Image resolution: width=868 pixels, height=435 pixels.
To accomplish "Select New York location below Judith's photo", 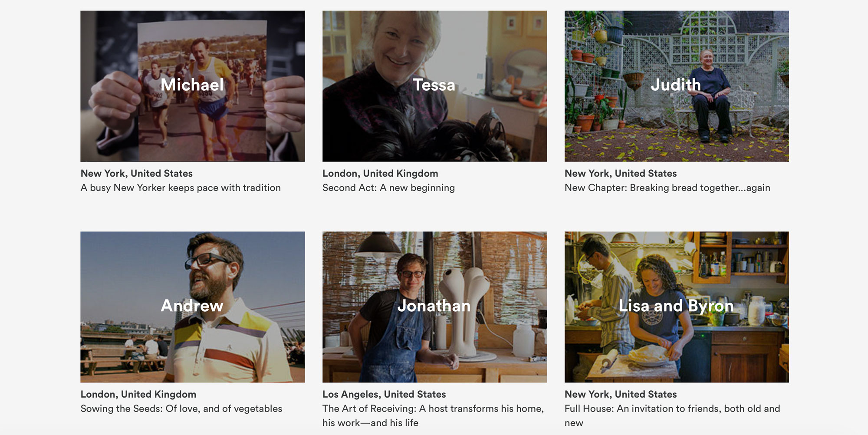I will pyautogui.click(x=620, y=173).
